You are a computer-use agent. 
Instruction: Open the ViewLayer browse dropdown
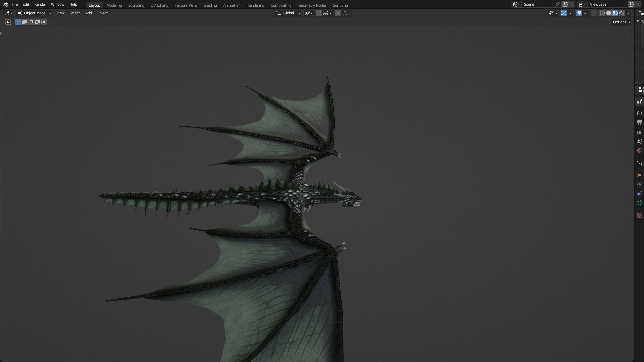click(x=583, y=4)
